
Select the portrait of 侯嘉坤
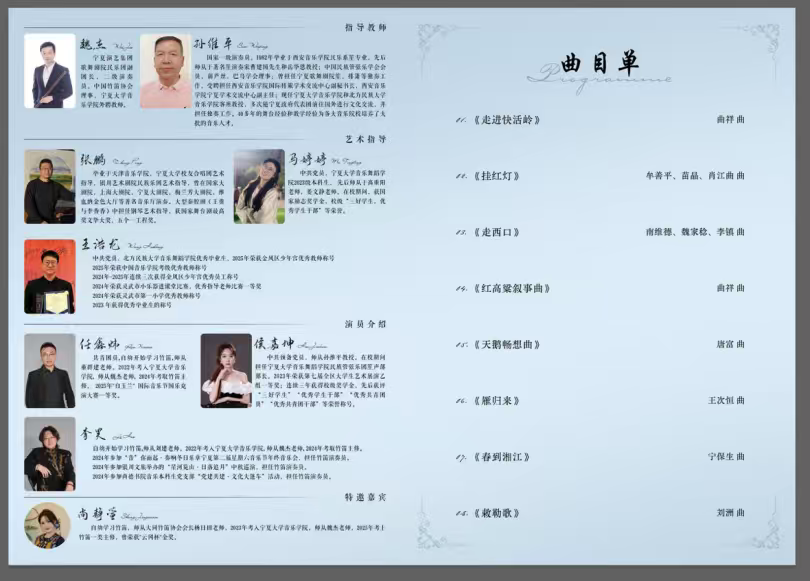pyautogui.click(x=226, y=370)
